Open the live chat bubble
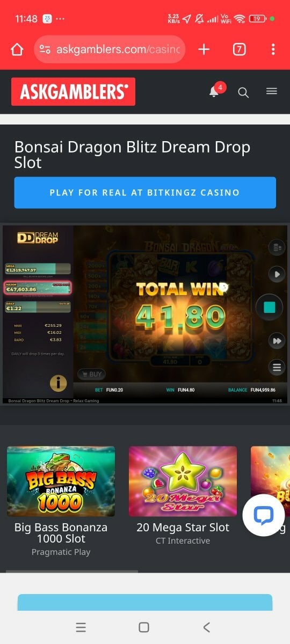This screenshot has width=290, height=644. [x=264, y=515]
